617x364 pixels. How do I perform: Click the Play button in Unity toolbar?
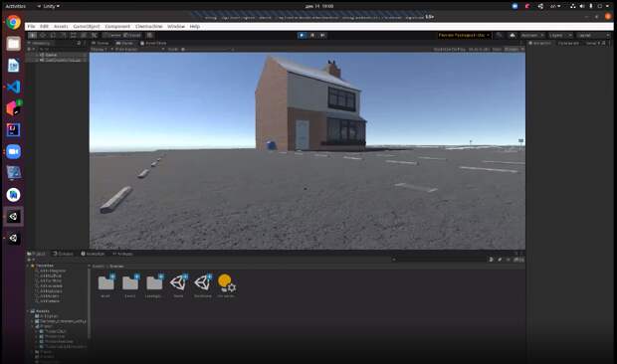(302, 36)
